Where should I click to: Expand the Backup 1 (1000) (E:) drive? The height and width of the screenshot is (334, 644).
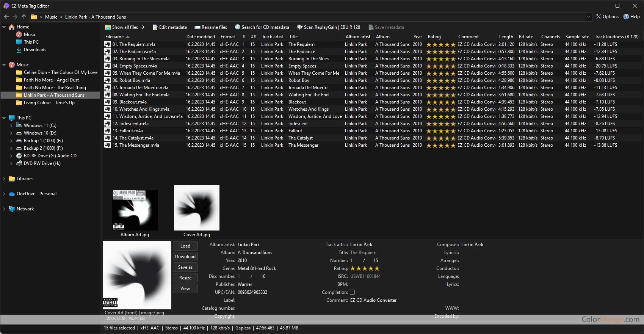point(11,141)
